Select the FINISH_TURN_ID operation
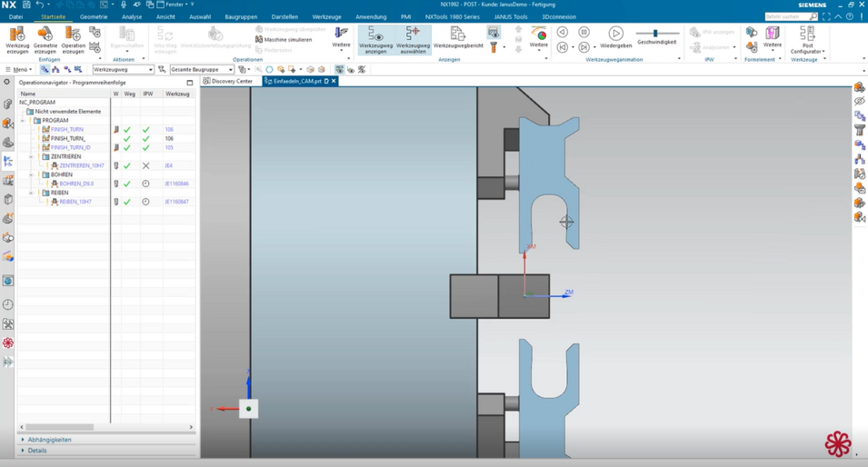868x467 pixels. pyautogui.click(x=70, y=148)
